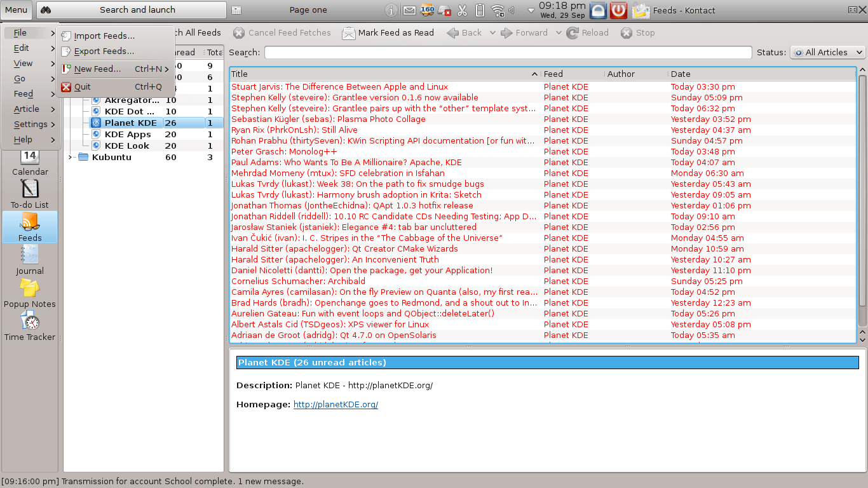Open the Journal sidebar icon
Image resolution: width=868 pixels, height=488 pixels.
[x=30, y=259]
